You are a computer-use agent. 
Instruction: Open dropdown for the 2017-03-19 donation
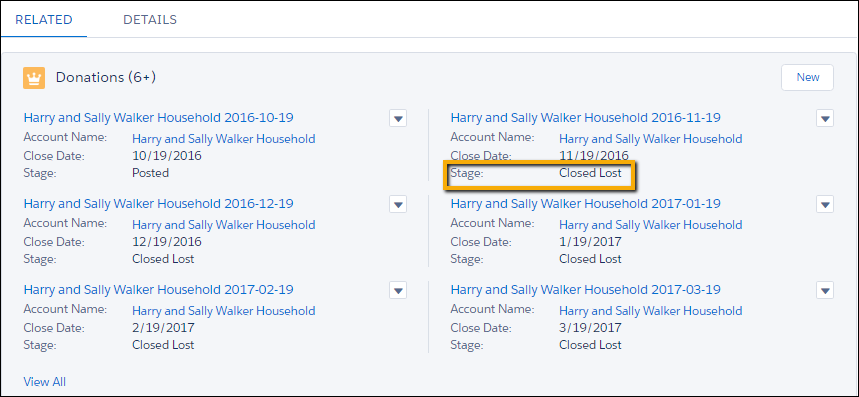[825, 290]
